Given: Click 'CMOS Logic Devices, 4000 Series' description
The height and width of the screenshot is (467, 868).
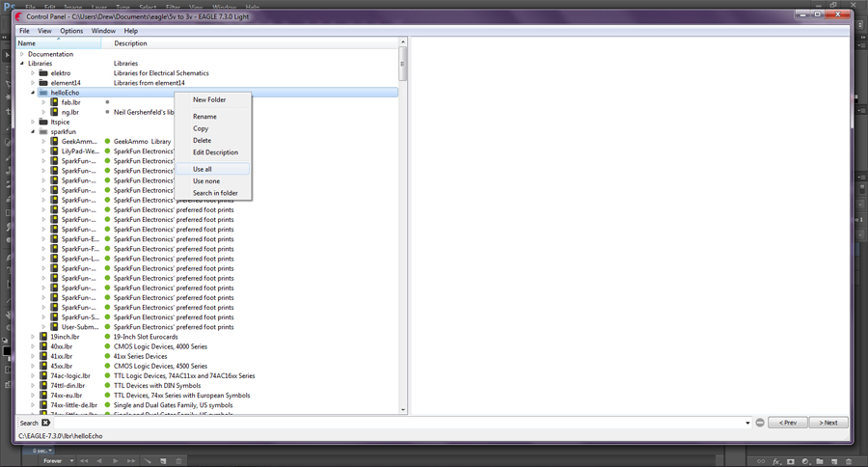Looking at the screenshot, I should coord(160,346).
